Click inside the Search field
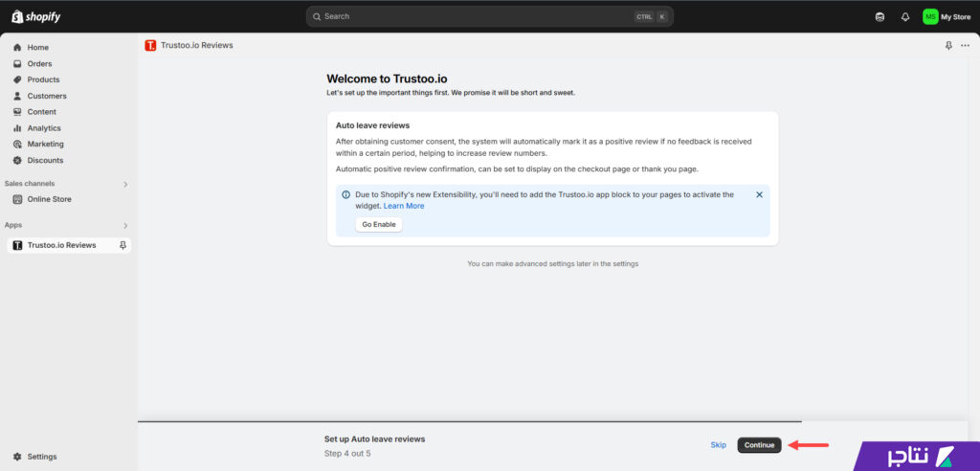This screenshot has height=471, width=980. point(489,16)
